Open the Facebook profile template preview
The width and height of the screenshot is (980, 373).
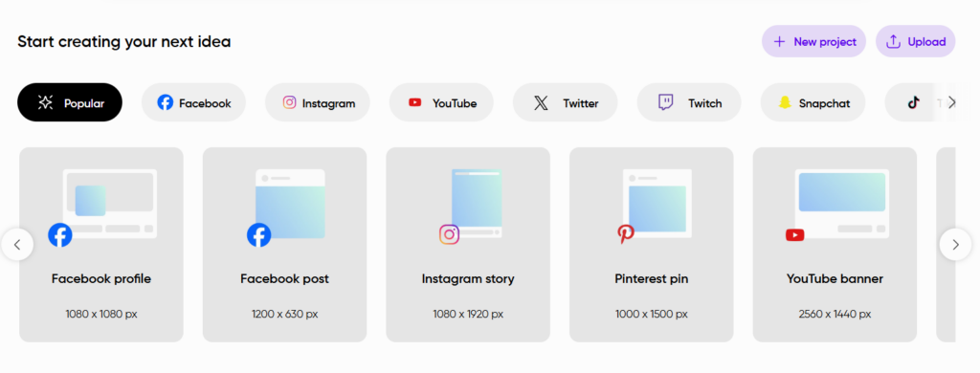point(110,204)
